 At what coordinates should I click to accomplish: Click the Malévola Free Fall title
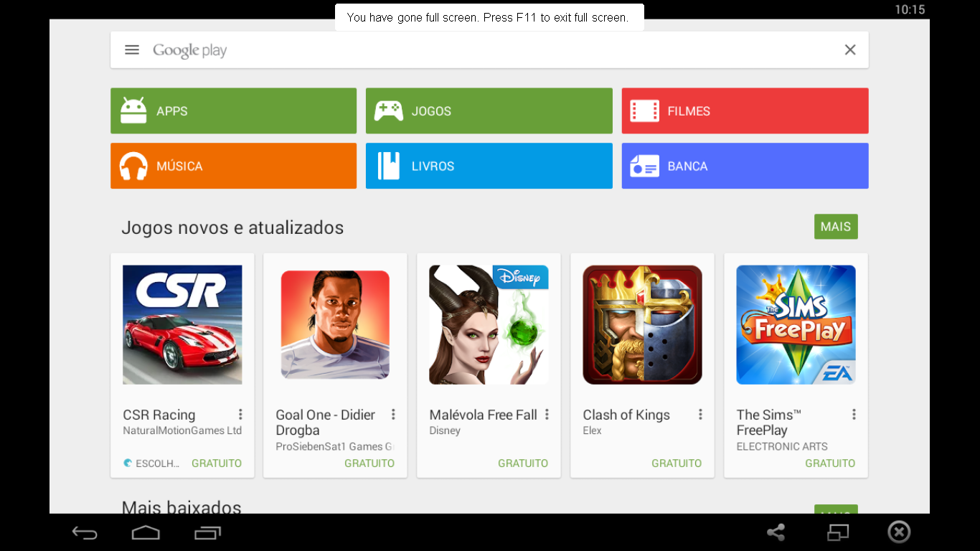pyautogui.click(x=484, y=415)
